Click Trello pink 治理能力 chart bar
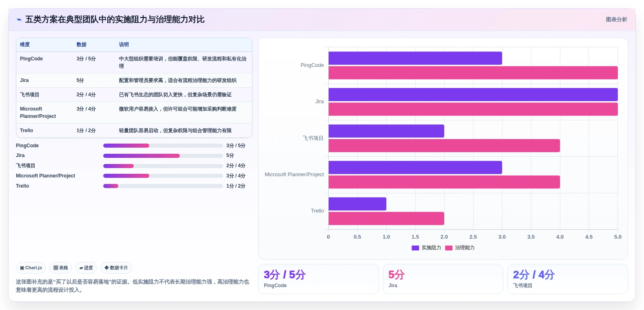Image resolution: width=644 pixels, height=310 pixels. click(x=386, y=218)
